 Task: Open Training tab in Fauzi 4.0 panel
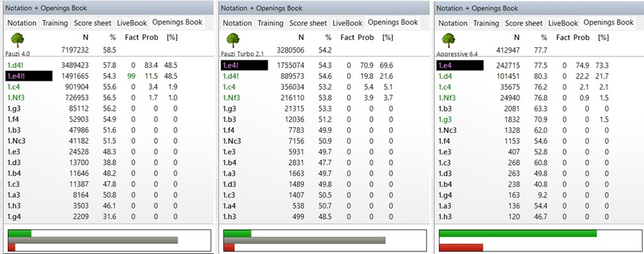[55, 23]
